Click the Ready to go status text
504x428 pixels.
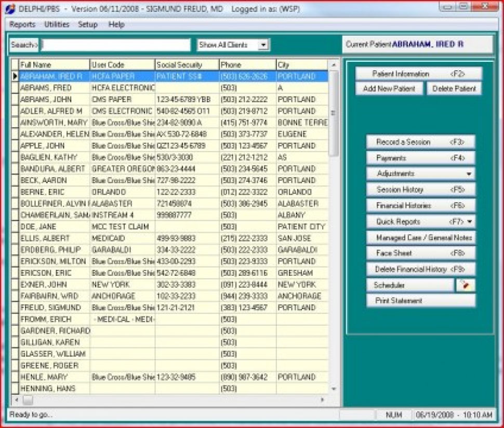click(31, 414)
